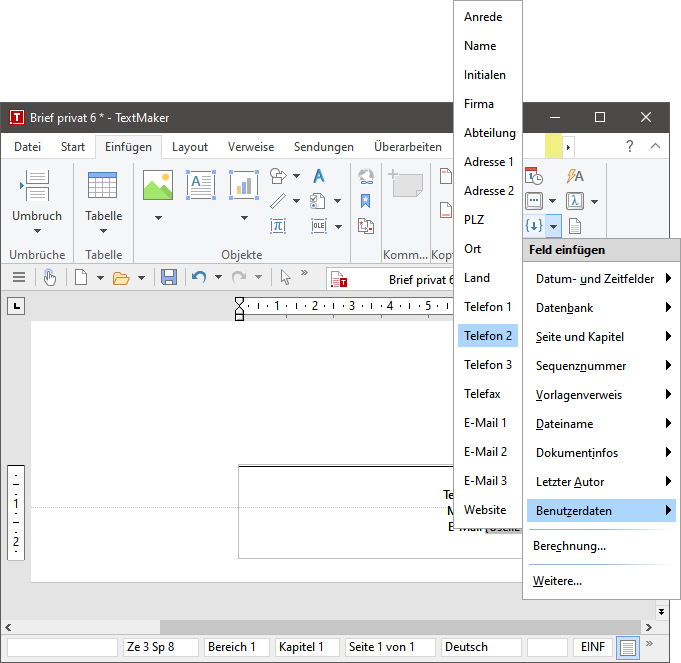Expand the open file dropdown arrow
681x663 pixels.
[141, 277]
